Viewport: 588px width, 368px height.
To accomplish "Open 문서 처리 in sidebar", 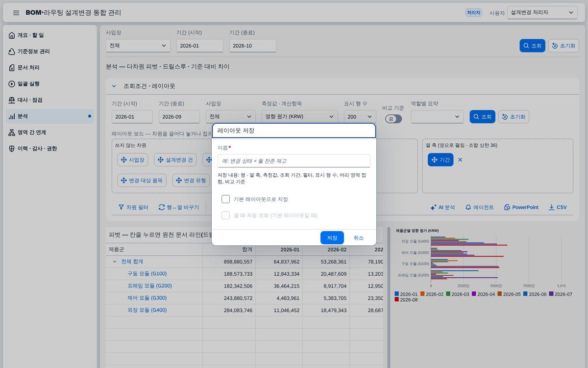I will (x=50, y=68).
